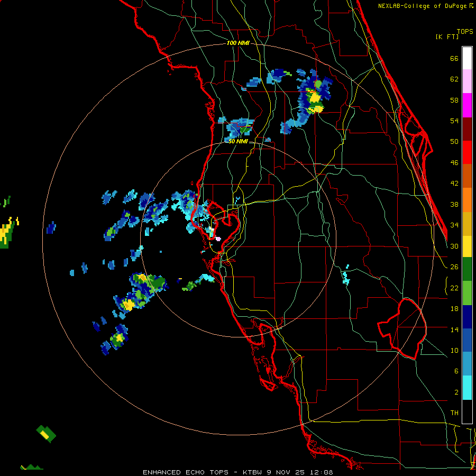Click the 10 legend value

(454, 350)
